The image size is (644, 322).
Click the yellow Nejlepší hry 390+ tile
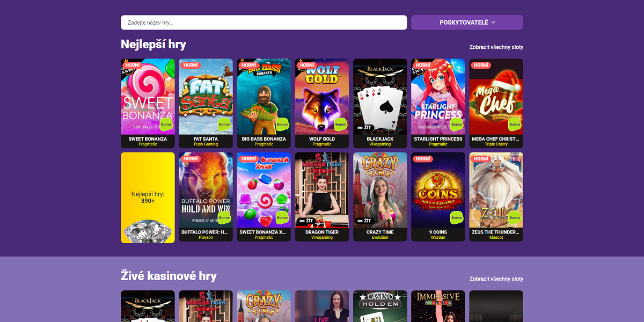(148, 197)
